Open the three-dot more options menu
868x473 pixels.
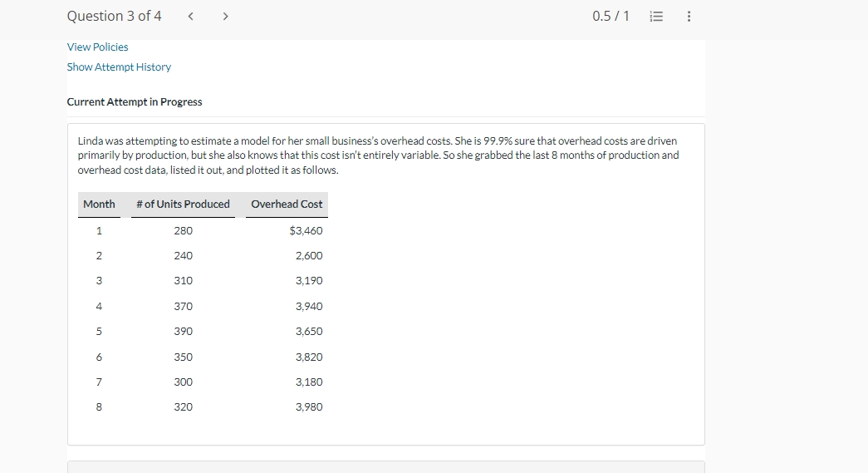(x=689, y=16)
